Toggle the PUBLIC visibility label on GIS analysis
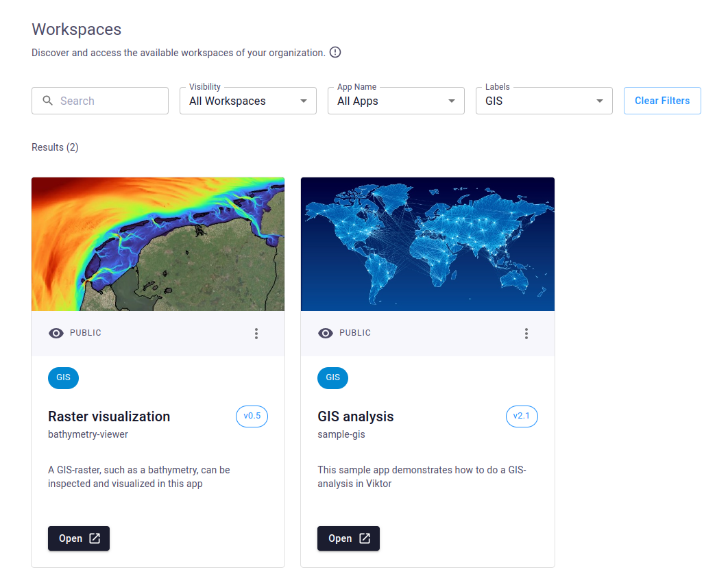Image resolution: width=728 pixels, height=585 pixels. pos(356,333)
